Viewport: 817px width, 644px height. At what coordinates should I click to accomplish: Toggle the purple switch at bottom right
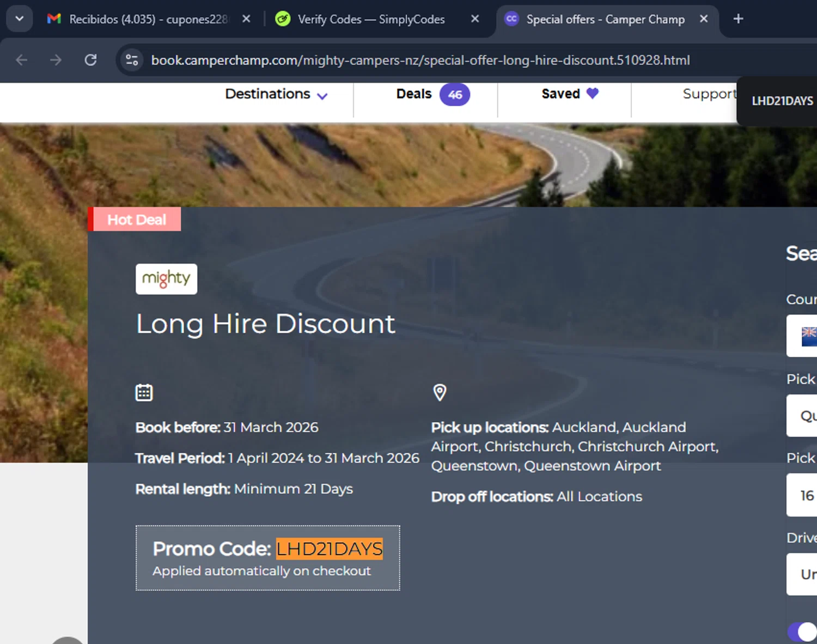(803, 632)
